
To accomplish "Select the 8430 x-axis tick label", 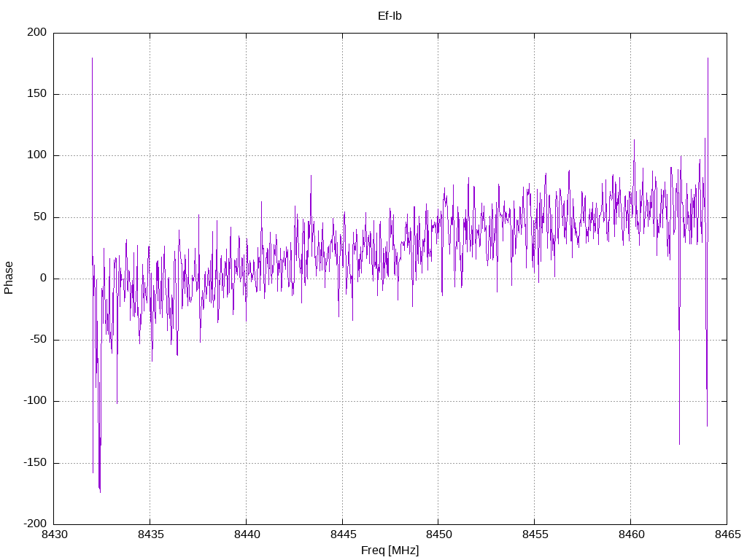I will click(54, 535).
